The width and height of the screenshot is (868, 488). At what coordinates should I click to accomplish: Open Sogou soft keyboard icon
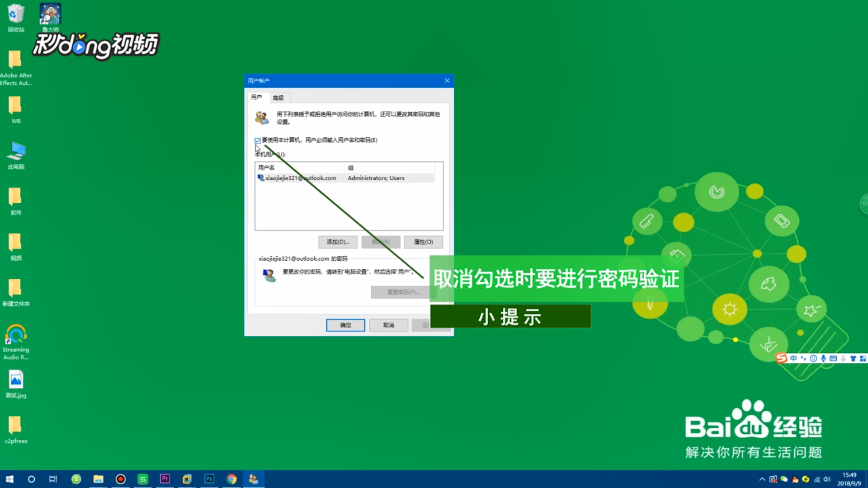pos(833,358)
